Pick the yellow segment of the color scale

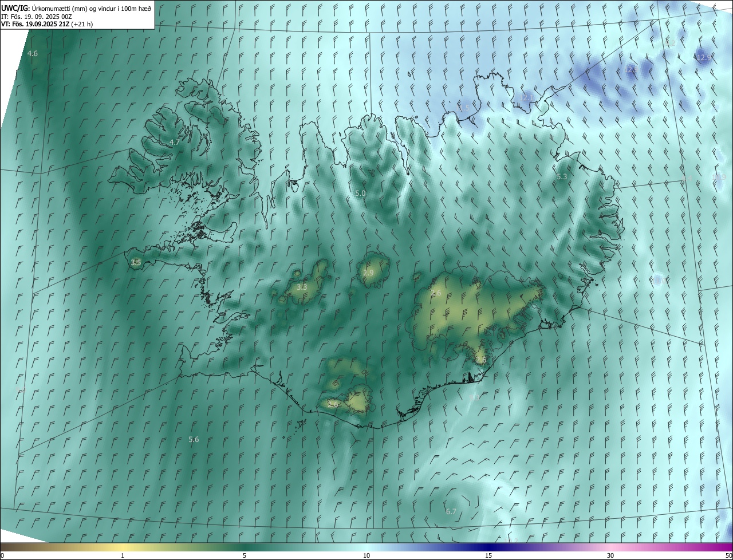click(x=123, y=547)
